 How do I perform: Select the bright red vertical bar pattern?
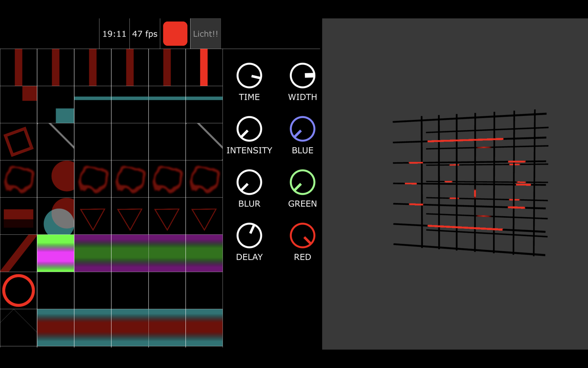click(x=204, y=67)
